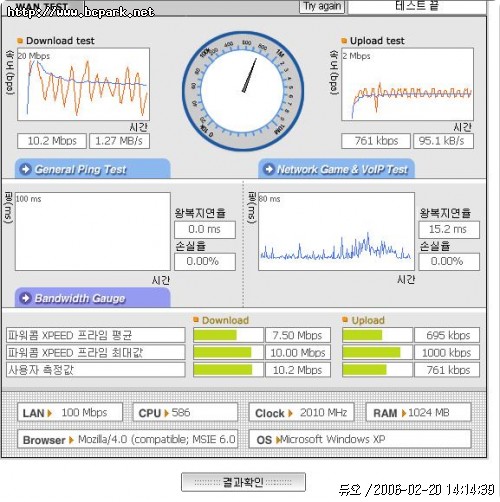Click the 결과확인 button
The height and width of the screenshot is (502, 500).
pos(243,482)
